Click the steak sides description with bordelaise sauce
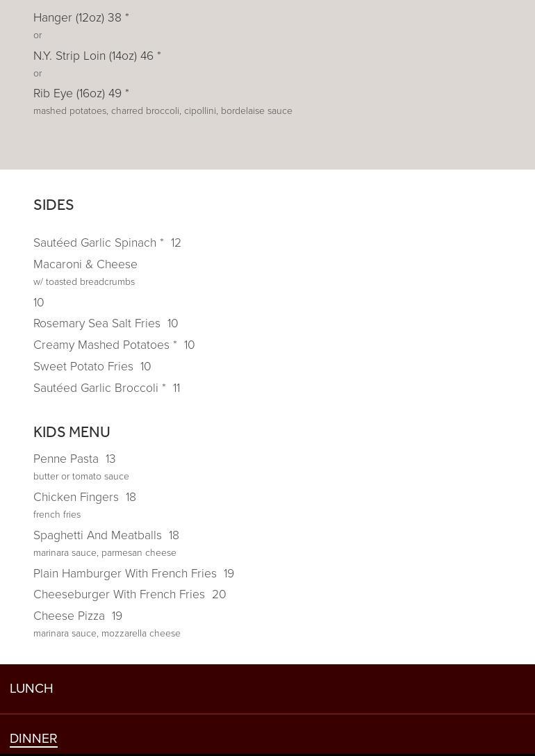The width and height of the screenshot is (535, 756). coord(163,111)
